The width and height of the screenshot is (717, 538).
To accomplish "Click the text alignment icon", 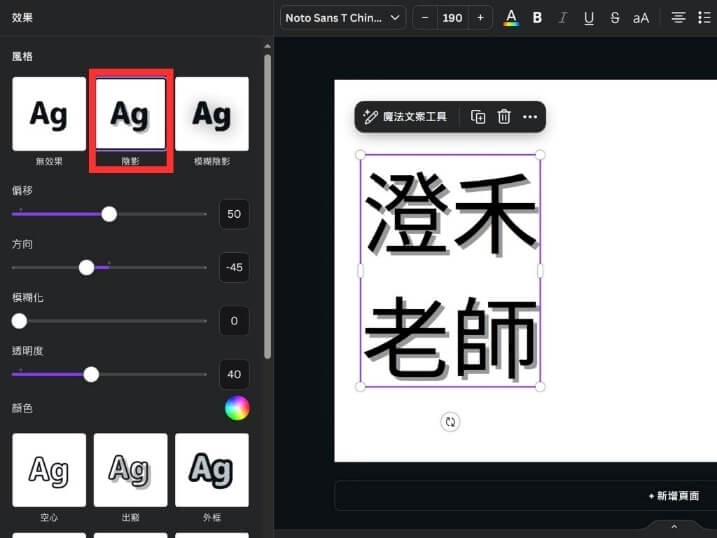I will tap(678, 17).
